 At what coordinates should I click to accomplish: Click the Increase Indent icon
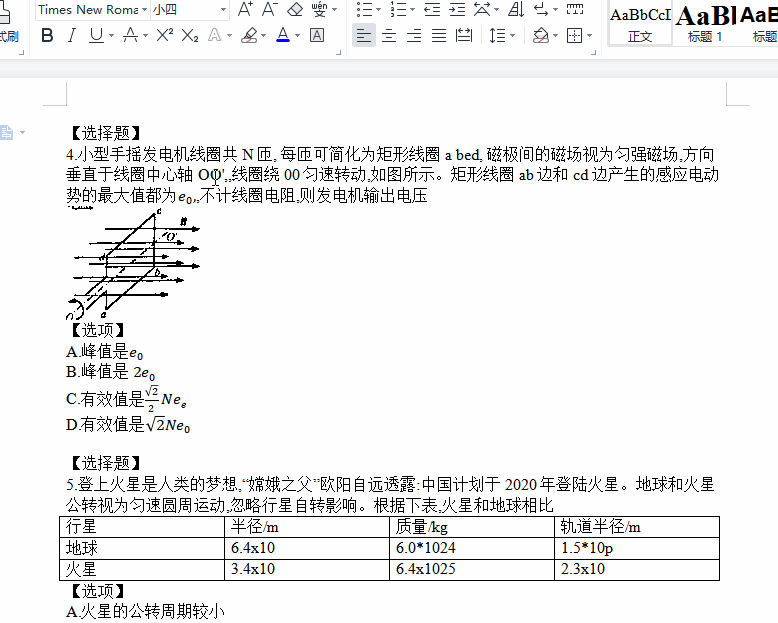457,9
